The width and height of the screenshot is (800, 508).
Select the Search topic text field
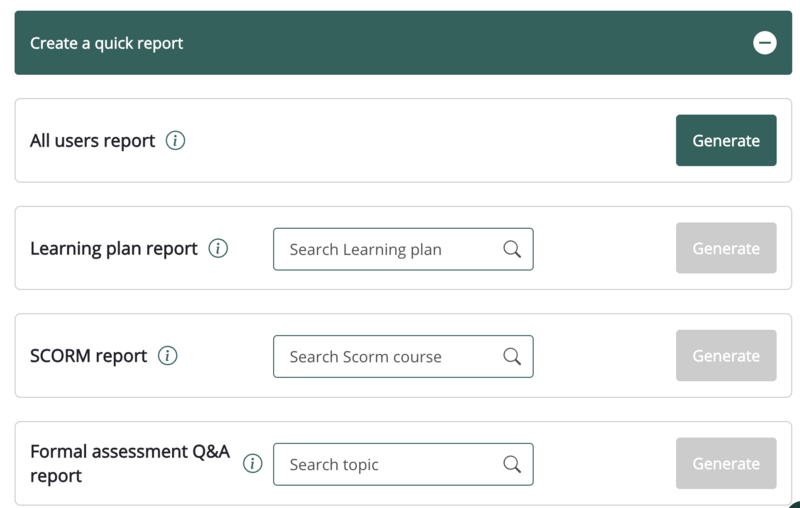390,464
